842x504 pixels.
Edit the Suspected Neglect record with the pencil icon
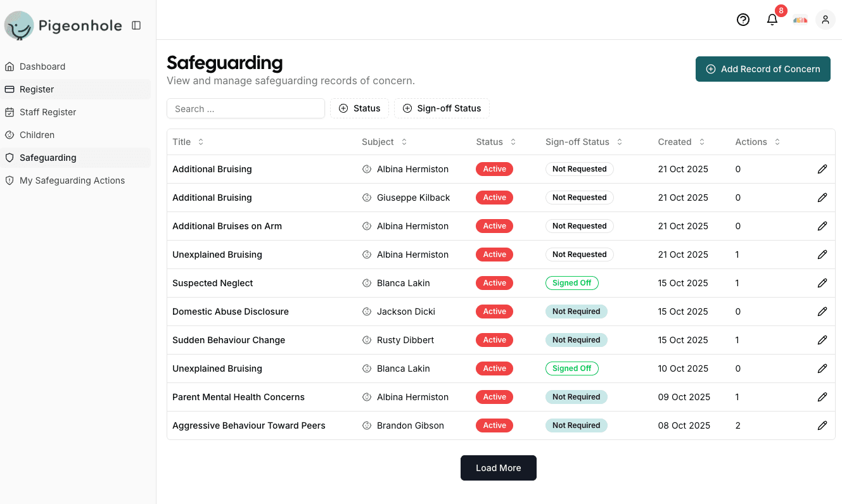pos(822,283)
